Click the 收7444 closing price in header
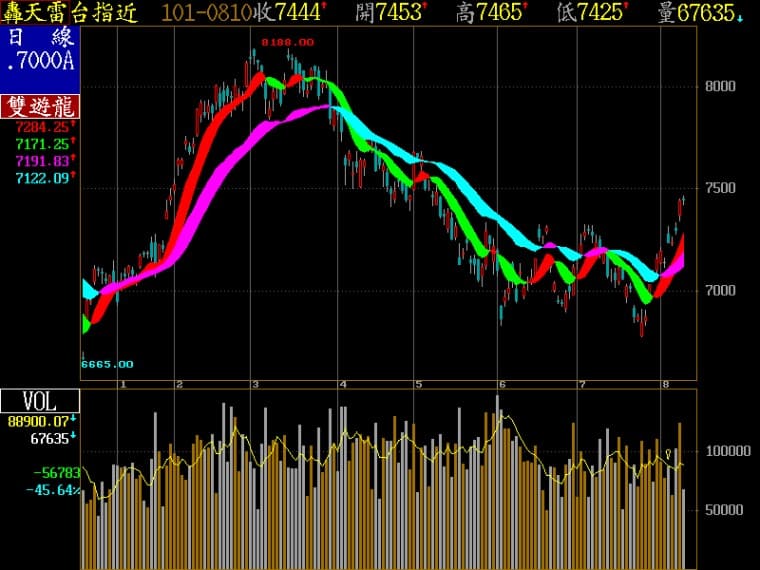 click(x=290, y=13)
